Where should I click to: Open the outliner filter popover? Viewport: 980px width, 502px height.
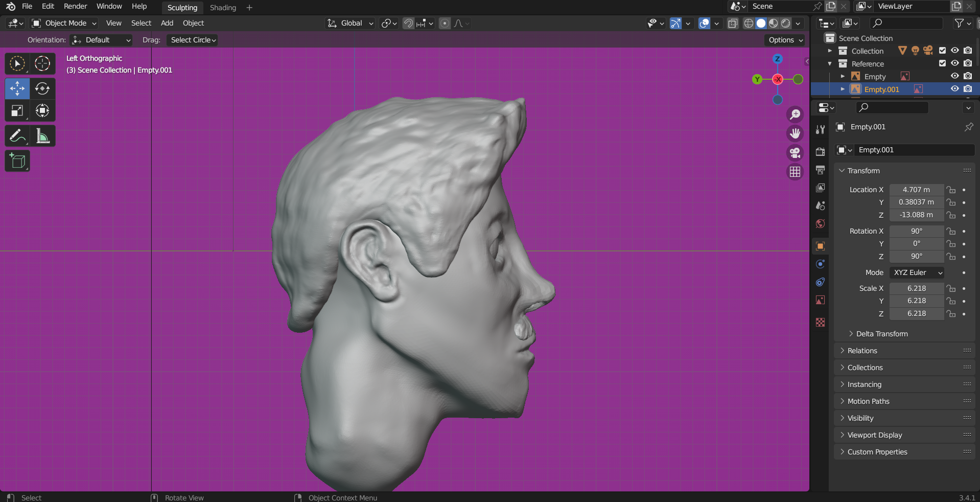(x=962, y=23)
